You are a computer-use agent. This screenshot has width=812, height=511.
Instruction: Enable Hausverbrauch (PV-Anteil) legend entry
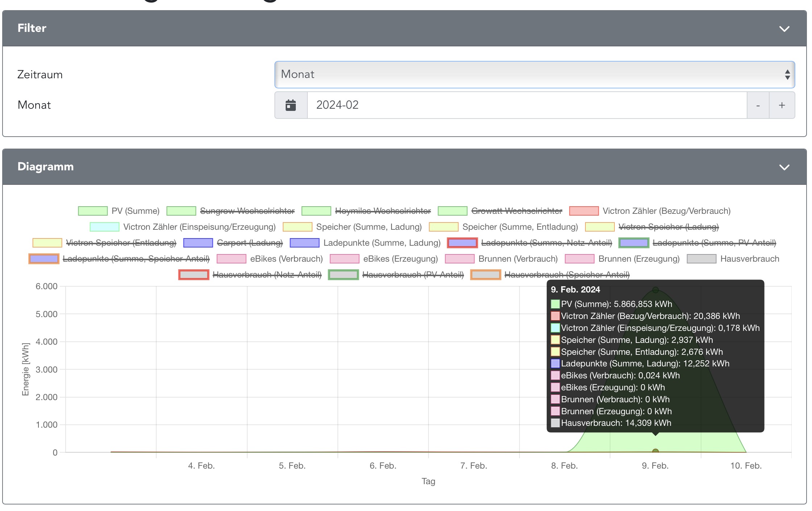coord(413,275)
